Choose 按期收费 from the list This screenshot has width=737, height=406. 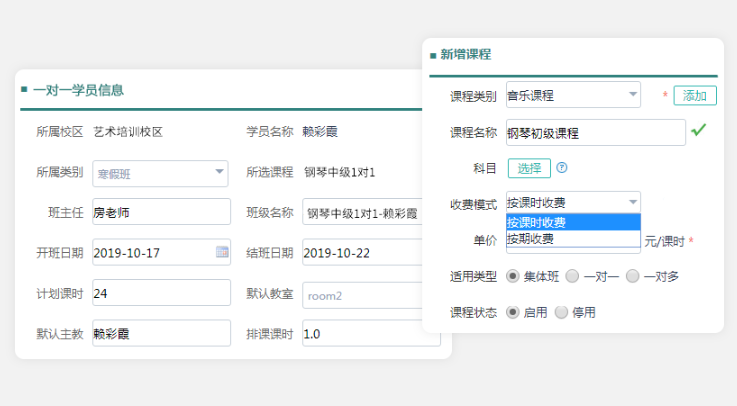572,239
